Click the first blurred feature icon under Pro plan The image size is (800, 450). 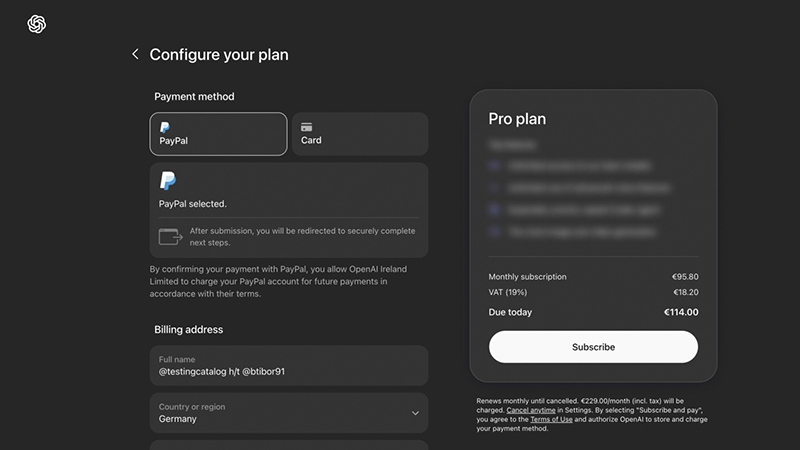click(x=494, y=166)
